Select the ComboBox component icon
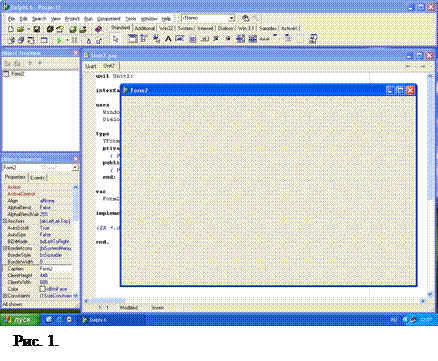The height and width of the screenshot is (361, 438). click(x=252, y=39)
